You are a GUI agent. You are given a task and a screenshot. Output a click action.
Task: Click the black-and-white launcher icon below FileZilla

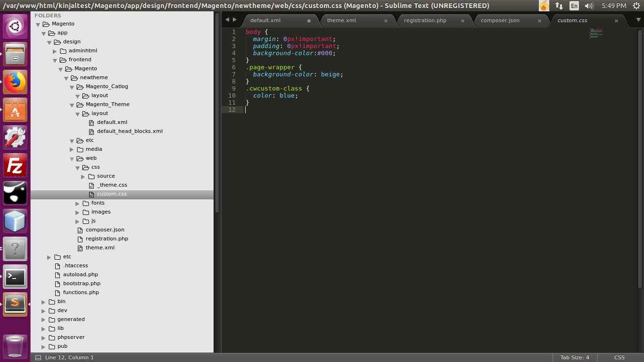pyautogui.click(x=16, y=193)
